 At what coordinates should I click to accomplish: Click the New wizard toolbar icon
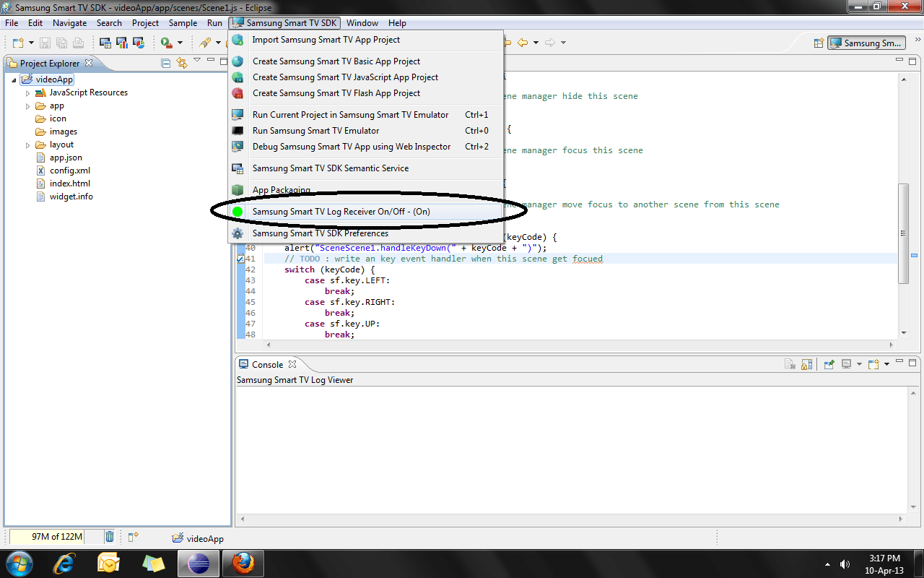(x=17, y=43)
